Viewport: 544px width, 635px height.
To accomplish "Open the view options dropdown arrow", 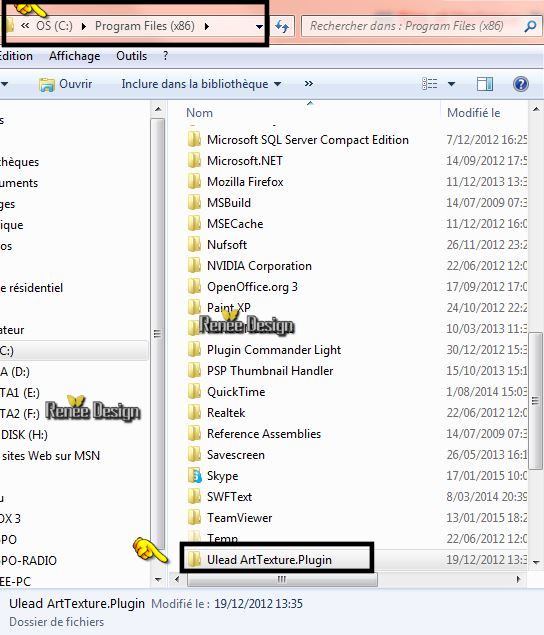I will point(451,84).
